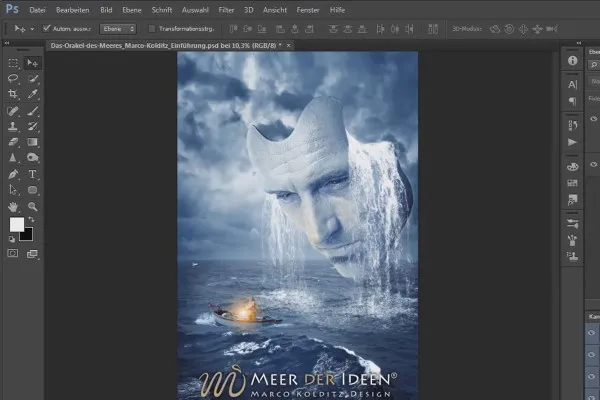Select the Type tool

click(33, 175)
